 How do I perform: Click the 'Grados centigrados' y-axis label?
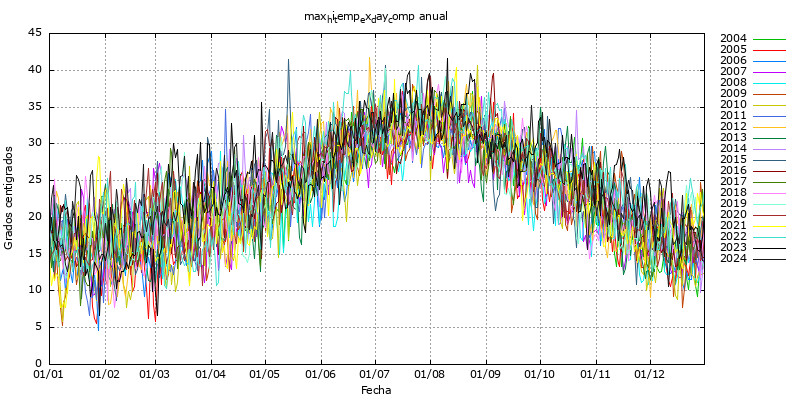9,197
